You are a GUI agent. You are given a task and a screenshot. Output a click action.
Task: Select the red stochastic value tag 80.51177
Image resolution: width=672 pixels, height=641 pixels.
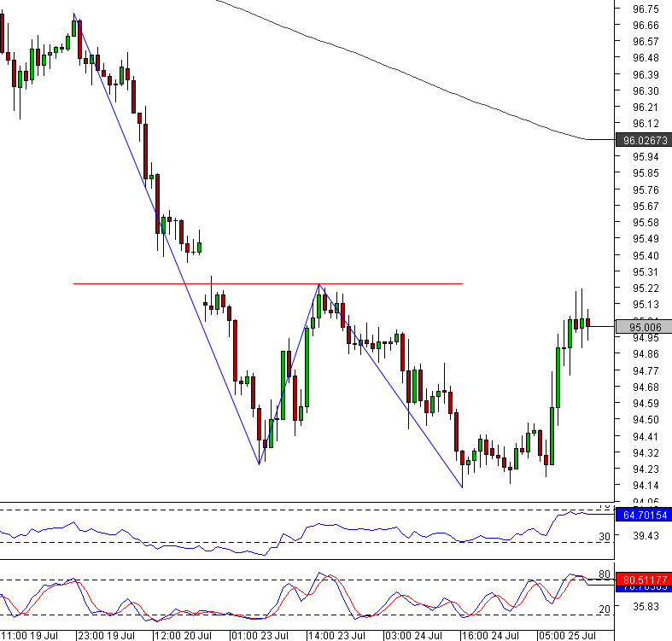click(x=645, y=577)
